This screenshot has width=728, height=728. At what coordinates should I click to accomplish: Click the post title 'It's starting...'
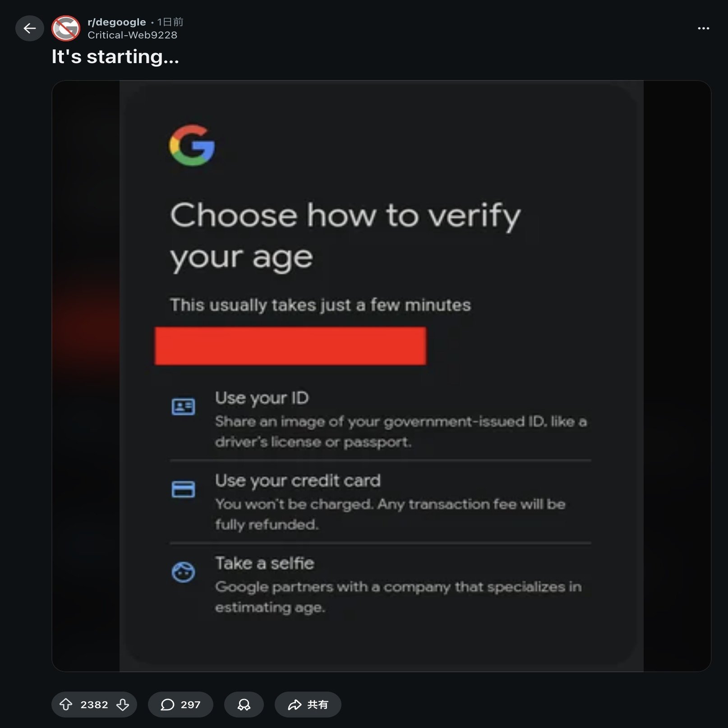point(116,56)
